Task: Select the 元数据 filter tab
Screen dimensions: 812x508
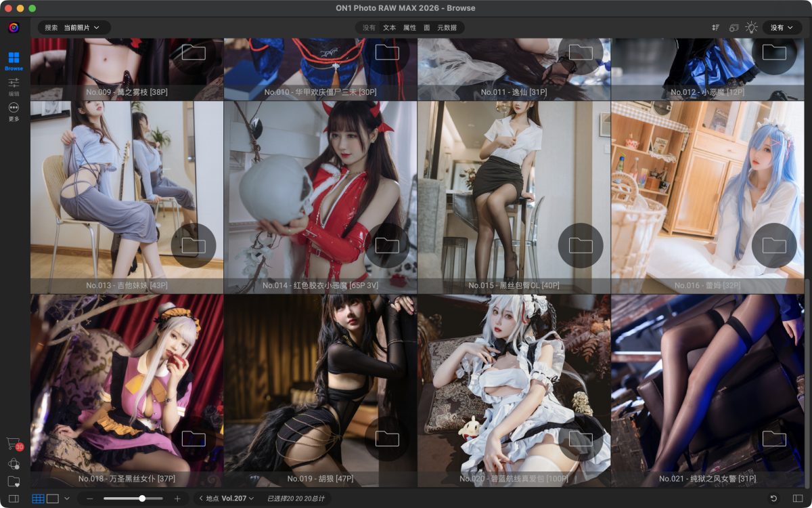Action: tap(447, 28)
